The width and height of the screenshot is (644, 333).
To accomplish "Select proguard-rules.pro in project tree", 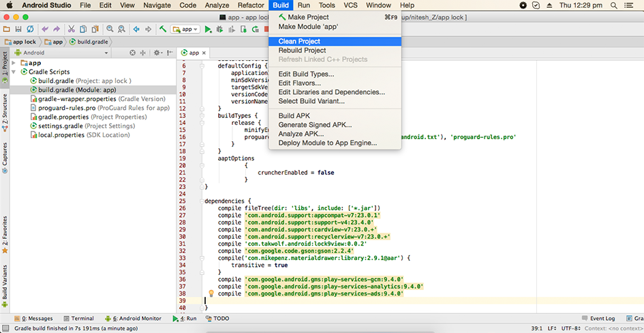I will pos(101,108).
